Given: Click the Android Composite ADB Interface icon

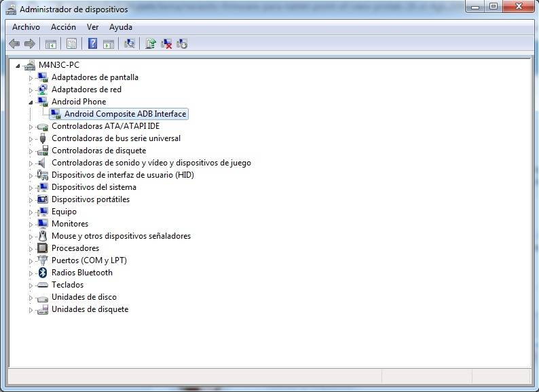Looking at the screenshot, I should [56, 114].
